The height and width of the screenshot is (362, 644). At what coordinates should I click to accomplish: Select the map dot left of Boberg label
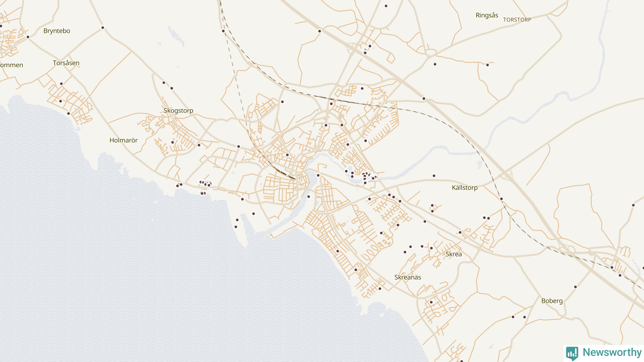[x=525, y=317]
